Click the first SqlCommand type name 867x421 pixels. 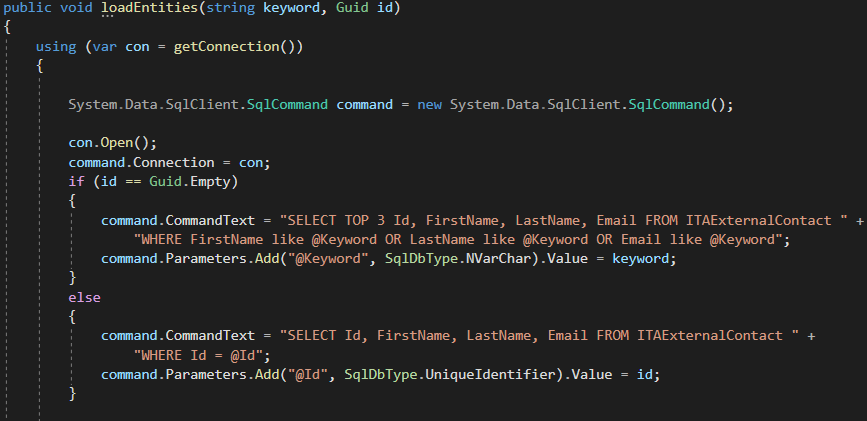[287, 105]
